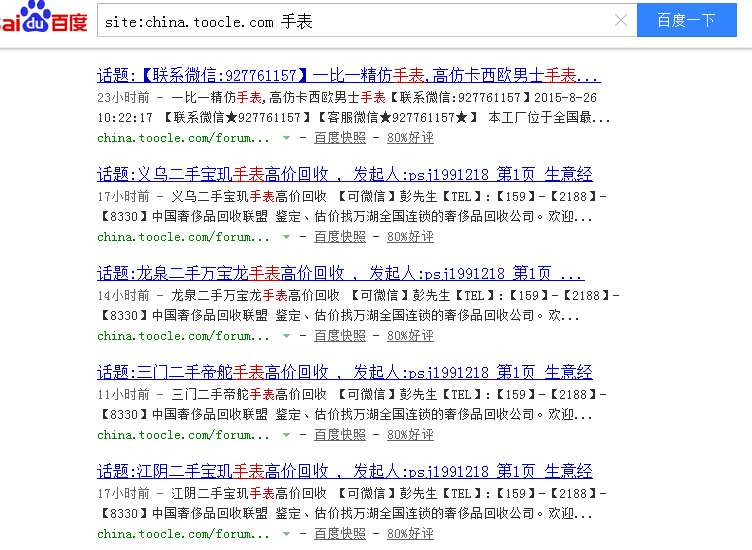Open the result titled 江阴二手宝玑手表高价回收

click(344, 471)
